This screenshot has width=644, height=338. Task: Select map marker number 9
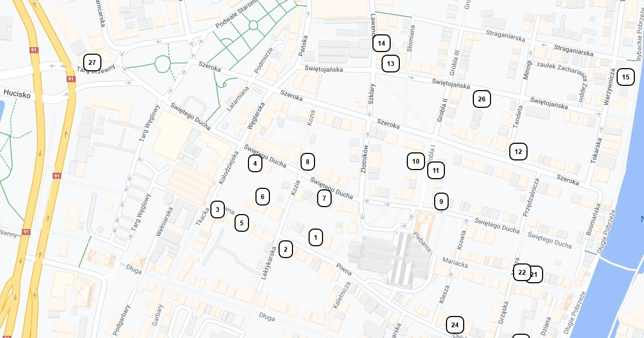coord(441,202)
